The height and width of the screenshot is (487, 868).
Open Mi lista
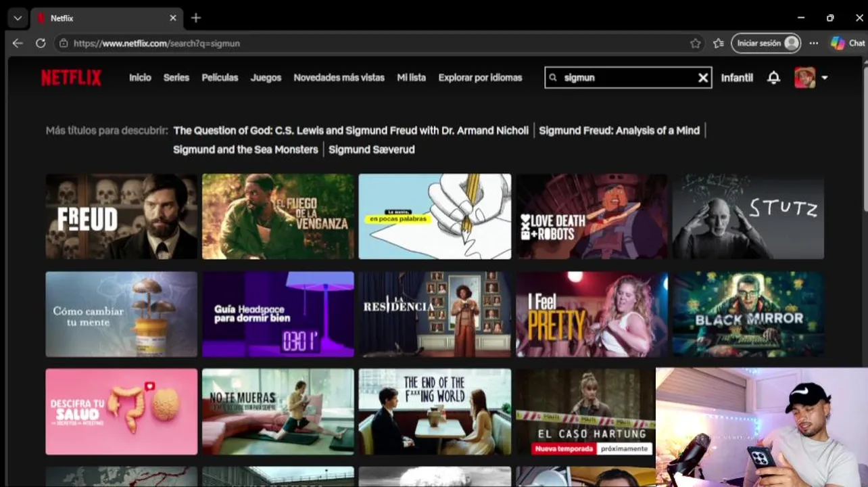(x=411, y=78)
